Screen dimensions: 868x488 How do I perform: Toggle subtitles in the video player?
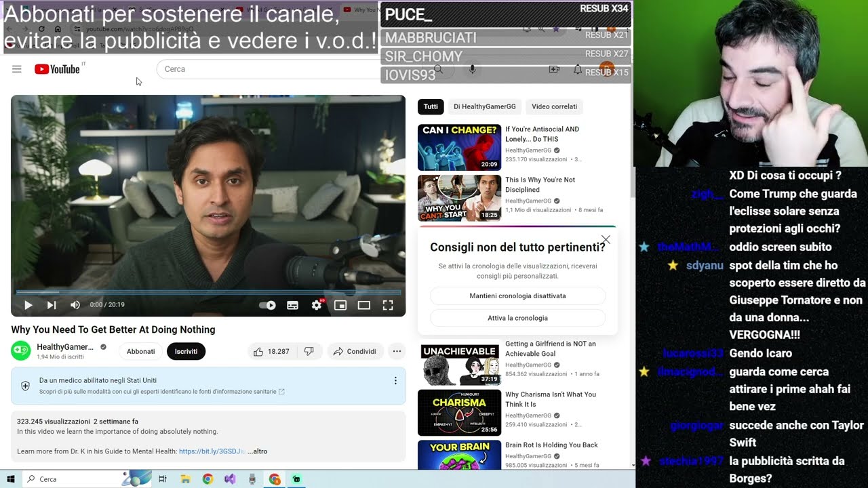pyautogui.click(x=292, y=305)
